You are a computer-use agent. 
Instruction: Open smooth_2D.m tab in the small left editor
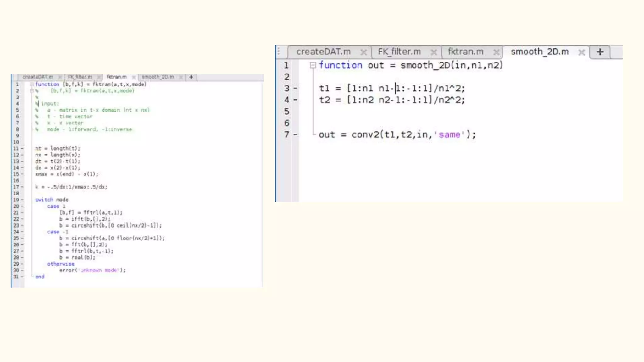(158, 77)
